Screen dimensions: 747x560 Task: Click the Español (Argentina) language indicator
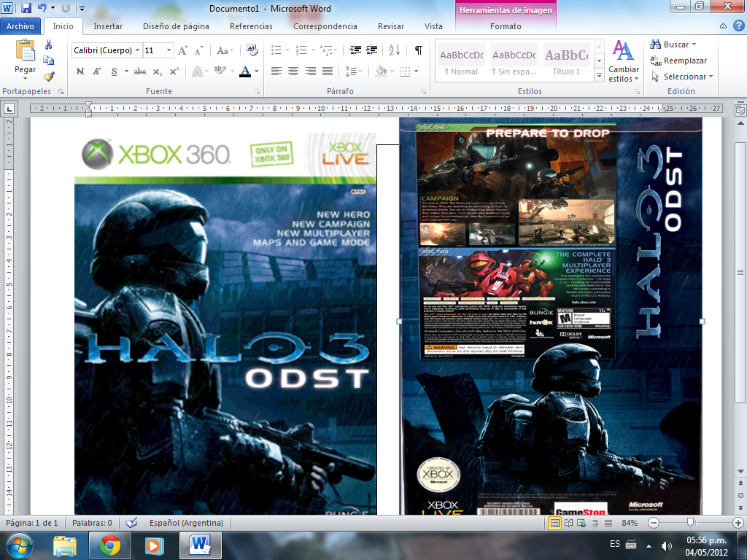[186, 523]
